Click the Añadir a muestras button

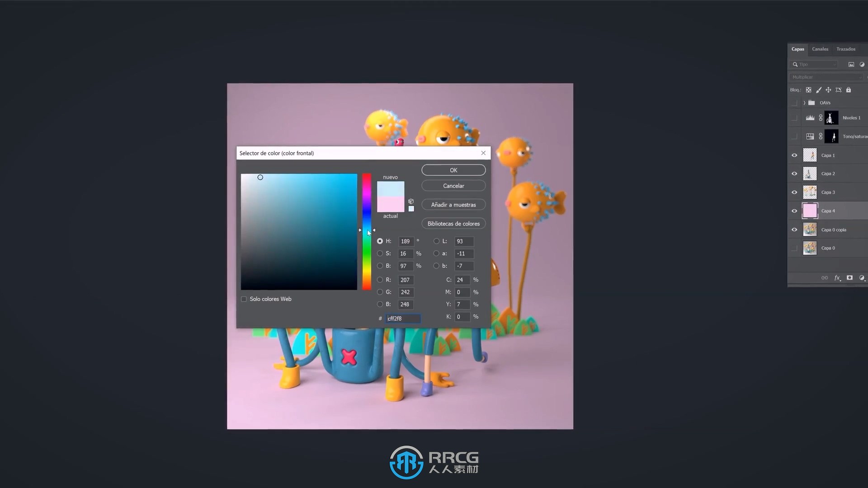tap(454, 204)
